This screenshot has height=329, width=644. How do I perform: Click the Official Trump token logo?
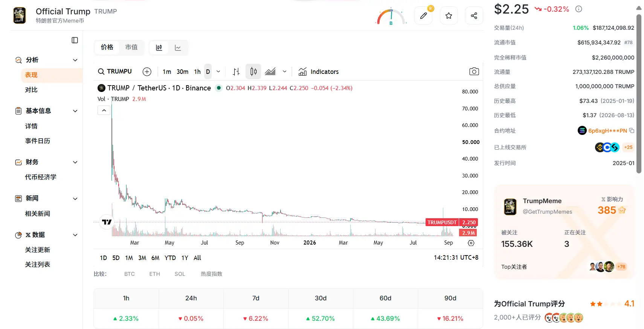[x=20, y=15]
